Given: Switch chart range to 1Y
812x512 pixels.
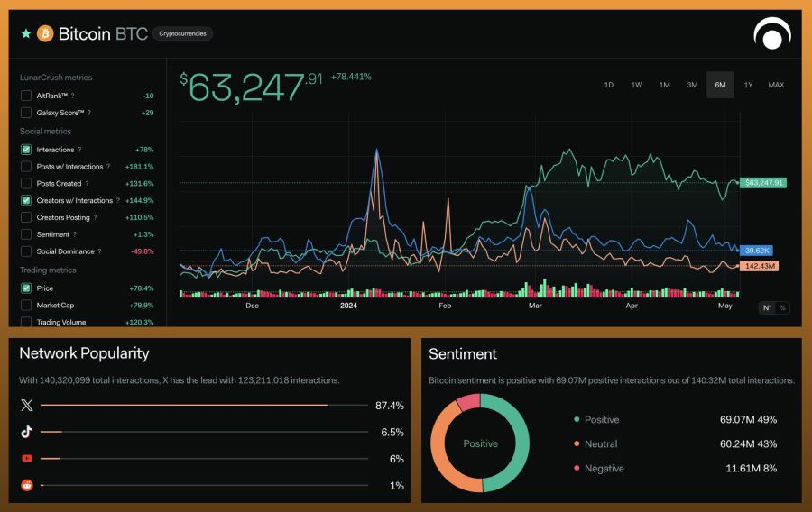Looking at the screenshot, I should pyautogui.click(x=748, y=85).
